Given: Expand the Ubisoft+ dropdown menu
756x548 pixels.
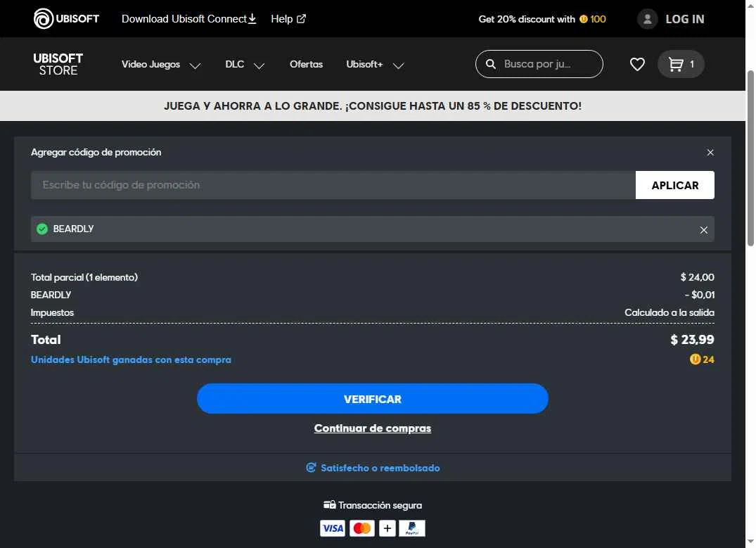Looking at the screenshot, I should [375, 65].
